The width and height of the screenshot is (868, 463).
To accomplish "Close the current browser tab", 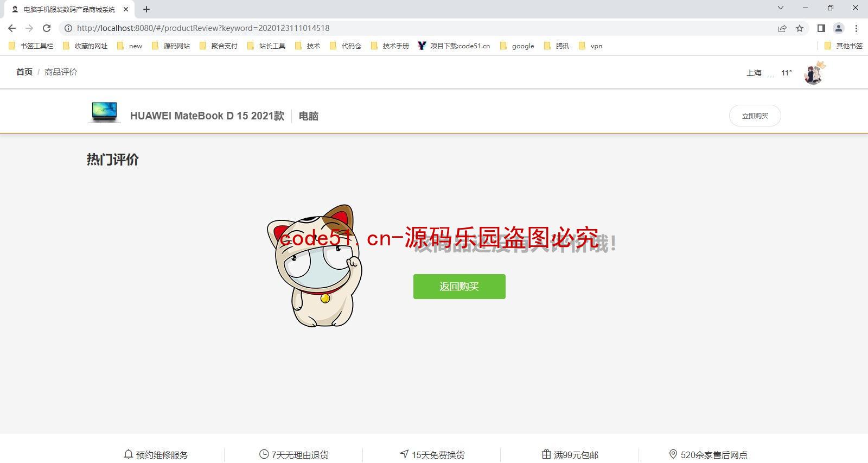I will (126, 9).
